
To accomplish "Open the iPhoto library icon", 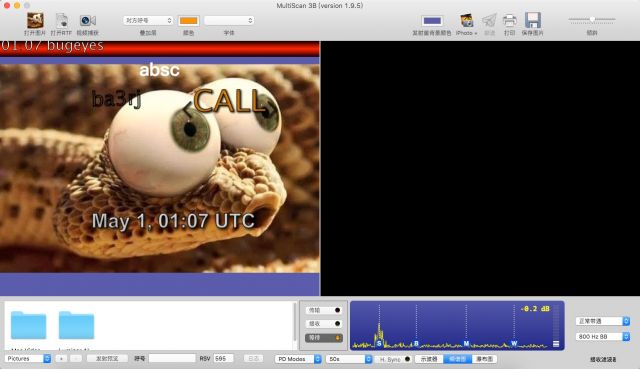I will [x=467, y=20].
